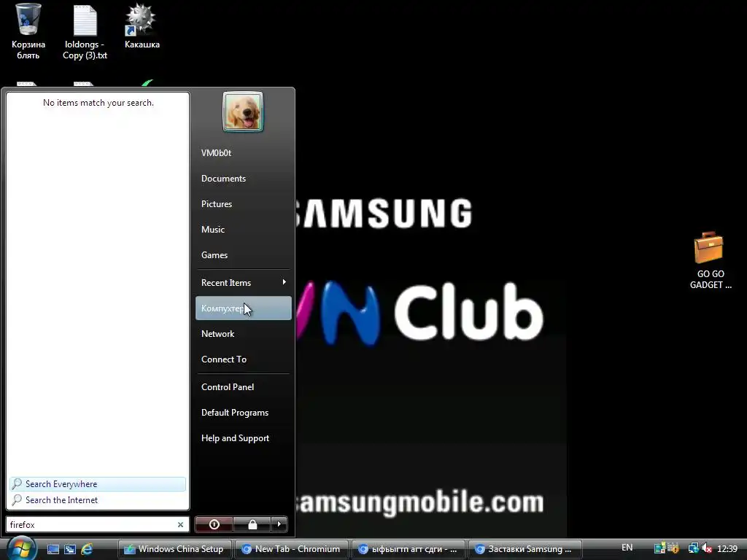Click Show Desktop quick launch icon
Screen dimensions: 747x560
tap(53, 549)
